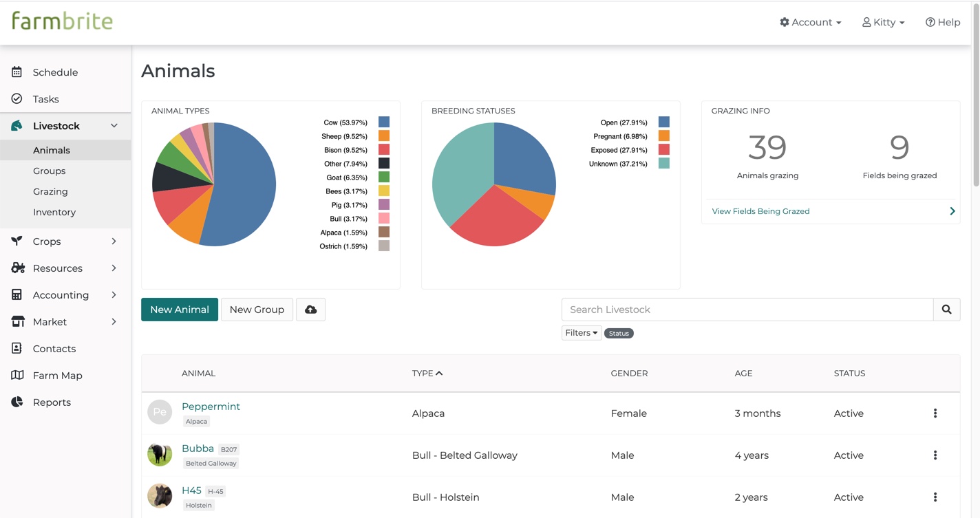Expand the Crops sidebar section
The width and height of the screenshot is (980, 518).
click(114, 241)
